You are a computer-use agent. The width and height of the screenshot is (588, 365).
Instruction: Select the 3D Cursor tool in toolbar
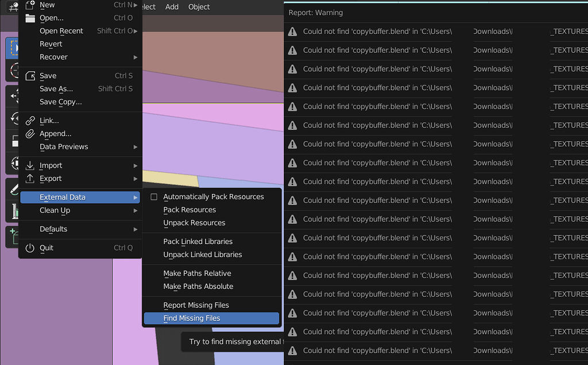(x=13, y=71)
